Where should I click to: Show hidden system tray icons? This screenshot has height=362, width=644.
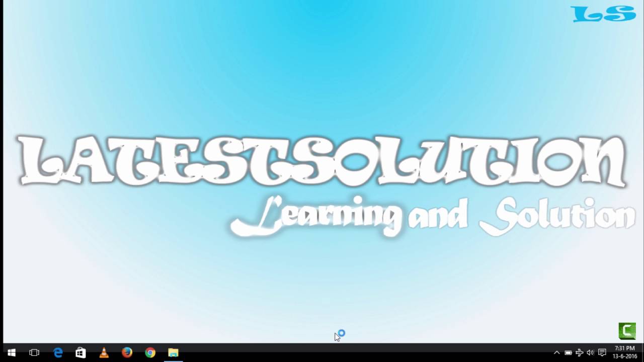click(556, 353)
